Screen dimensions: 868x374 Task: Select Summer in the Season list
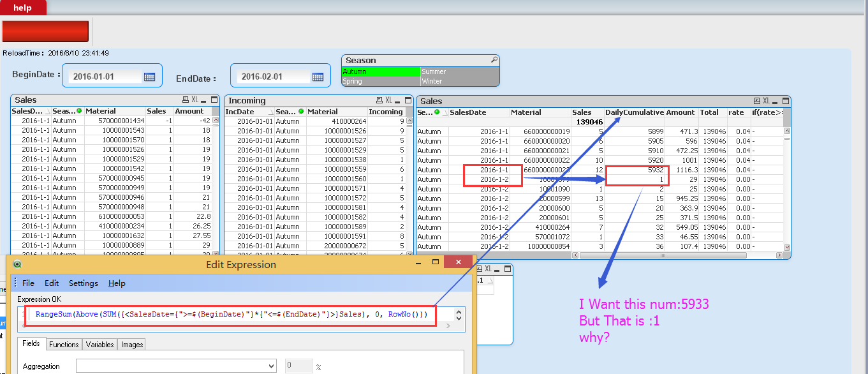click(459, 71)
